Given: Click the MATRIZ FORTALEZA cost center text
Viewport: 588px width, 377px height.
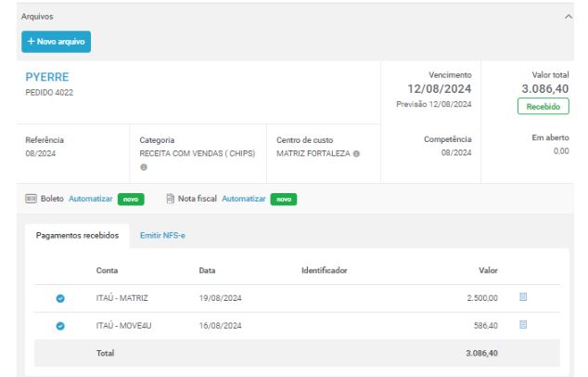Looking at the screenshot, I should [x=313, y=153].
